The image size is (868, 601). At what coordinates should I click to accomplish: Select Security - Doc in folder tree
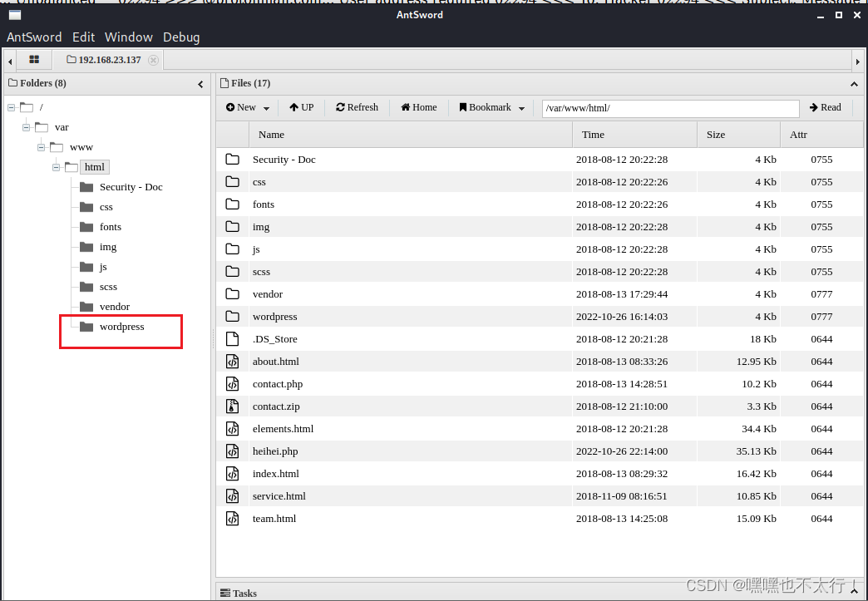[x=131, y=187]
